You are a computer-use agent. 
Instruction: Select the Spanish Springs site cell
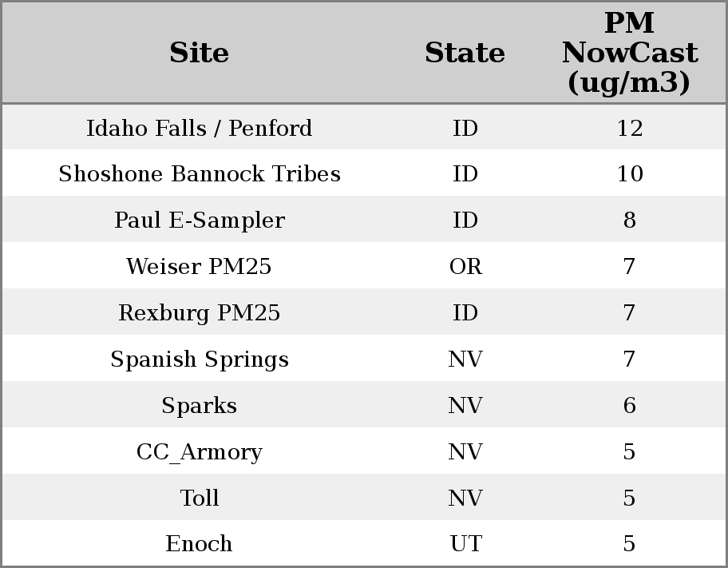pos(200,359)
